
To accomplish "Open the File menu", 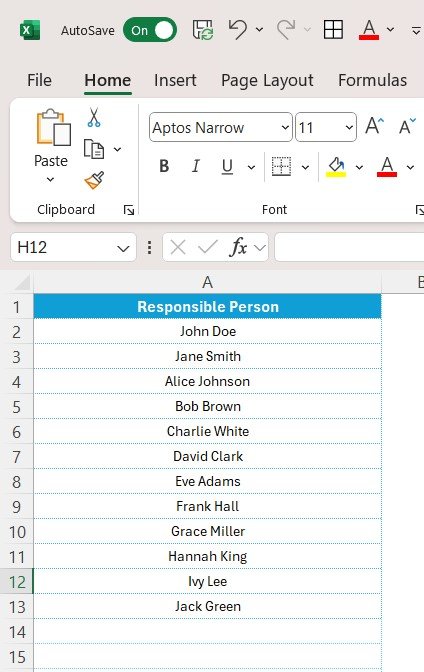I will pos(39,80).
